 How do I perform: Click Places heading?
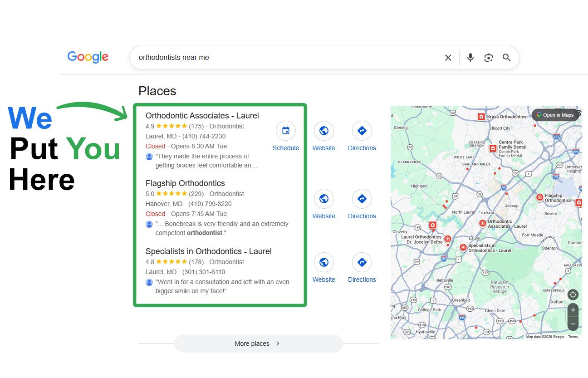[x=157, y=91]
